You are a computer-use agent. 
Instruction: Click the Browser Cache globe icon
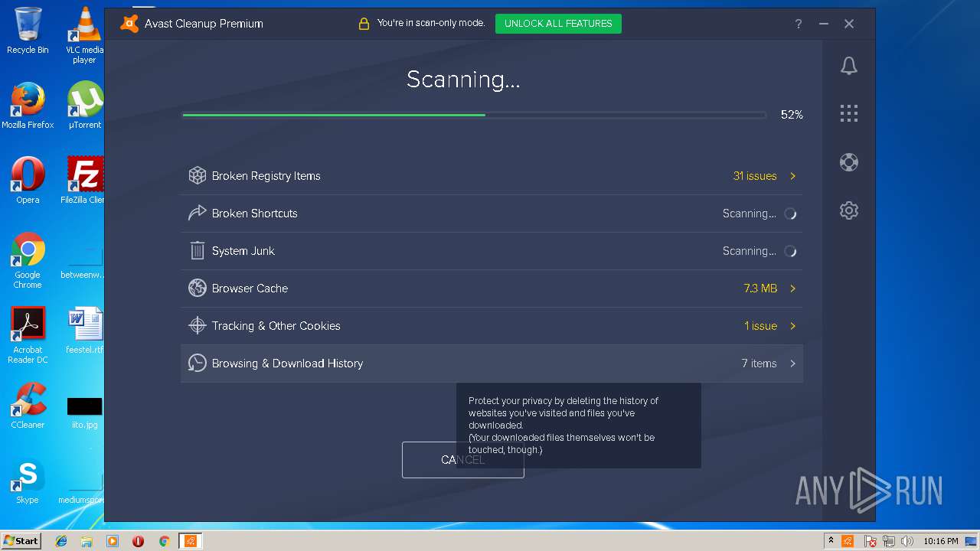(x=198, y=288)
